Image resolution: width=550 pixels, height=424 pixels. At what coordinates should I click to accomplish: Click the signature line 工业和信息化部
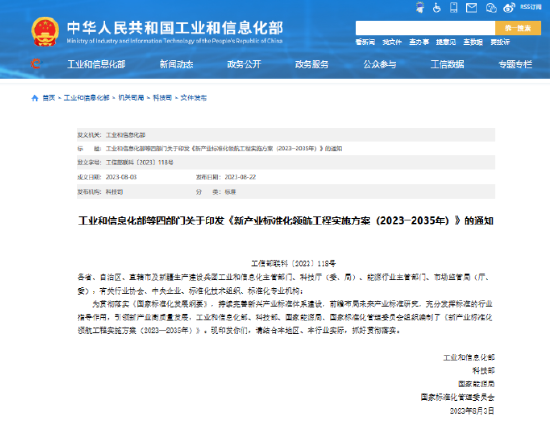click(469, 357)
